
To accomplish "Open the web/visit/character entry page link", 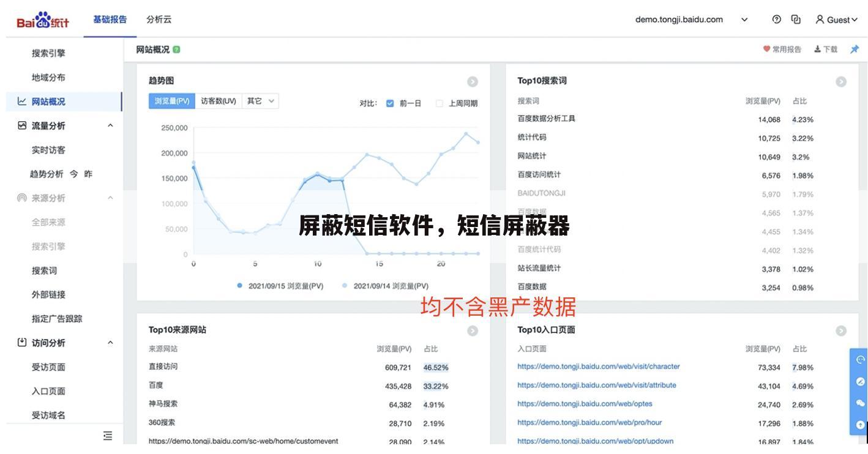I will (598, 367).
